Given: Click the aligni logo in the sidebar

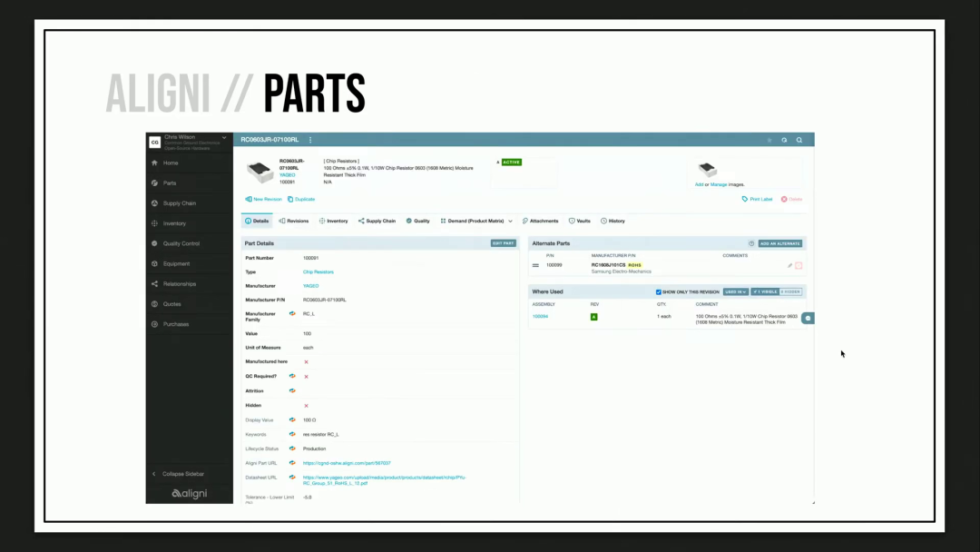Looking at the screenshot, I should (190, 494).
